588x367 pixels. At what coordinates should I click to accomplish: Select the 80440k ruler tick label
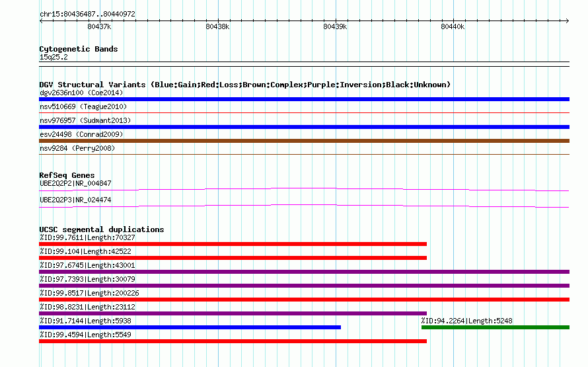pos(453,26)
